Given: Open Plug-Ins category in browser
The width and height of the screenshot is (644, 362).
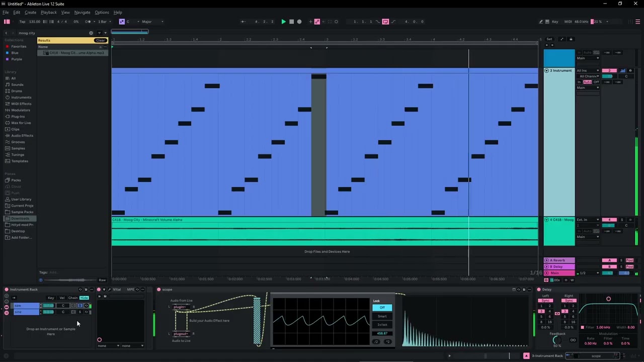Looking at the screenshot, I should 18,117.
